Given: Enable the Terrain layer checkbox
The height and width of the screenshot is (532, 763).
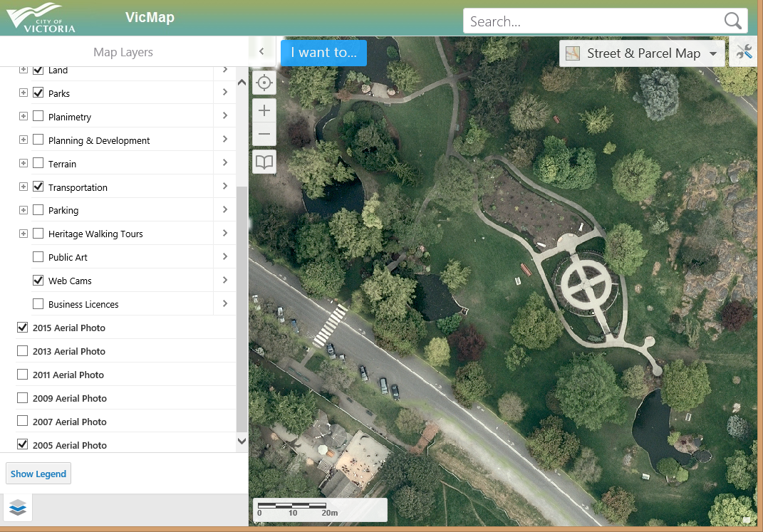Looking at the screenshot, I should point(38,163).
